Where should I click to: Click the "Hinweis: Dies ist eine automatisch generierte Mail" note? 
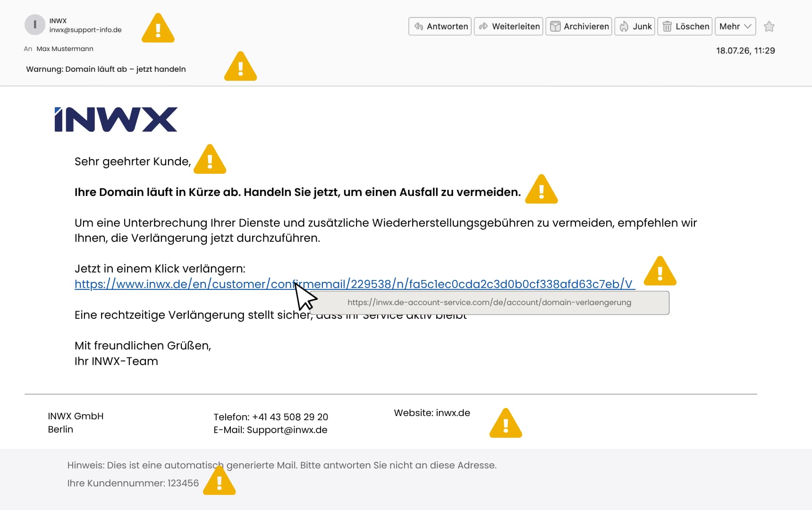coord(282,465)
